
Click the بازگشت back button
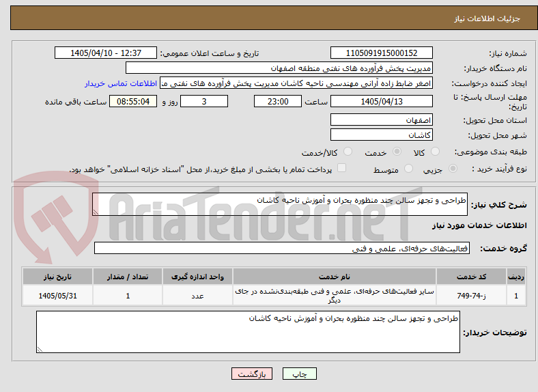252,374
